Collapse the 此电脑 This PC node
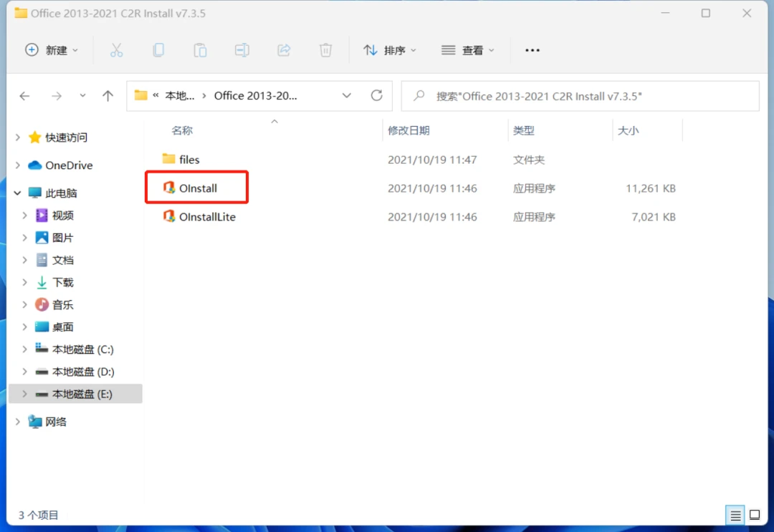Screen dimensions: 774x532 (x=18, y=193)
